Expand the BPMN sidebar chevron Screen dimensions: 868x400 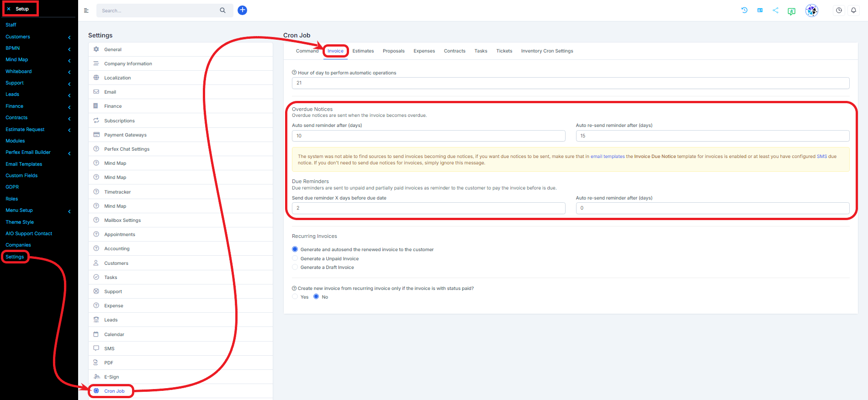(69, 49)
